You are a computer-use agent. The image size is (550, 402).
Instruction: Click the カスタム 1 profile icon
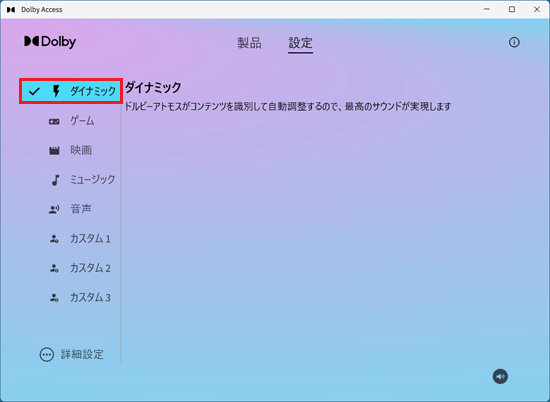coord(54,239)
